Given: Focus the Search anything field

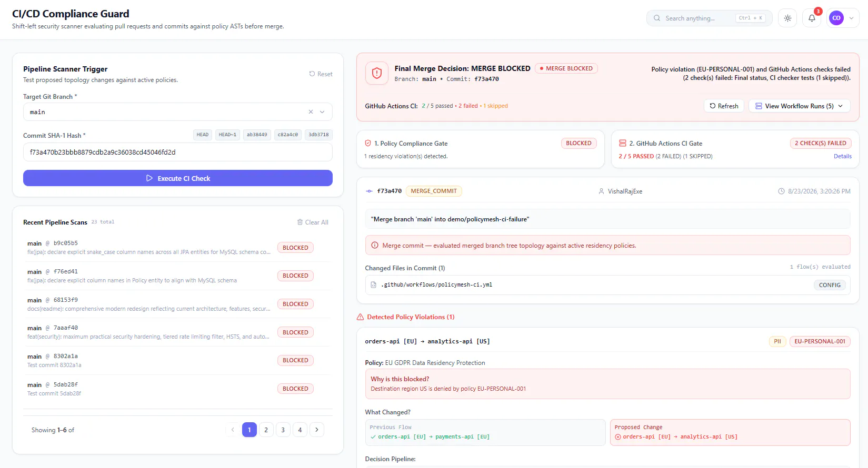Looking at the screenshot, I should 709,18.
